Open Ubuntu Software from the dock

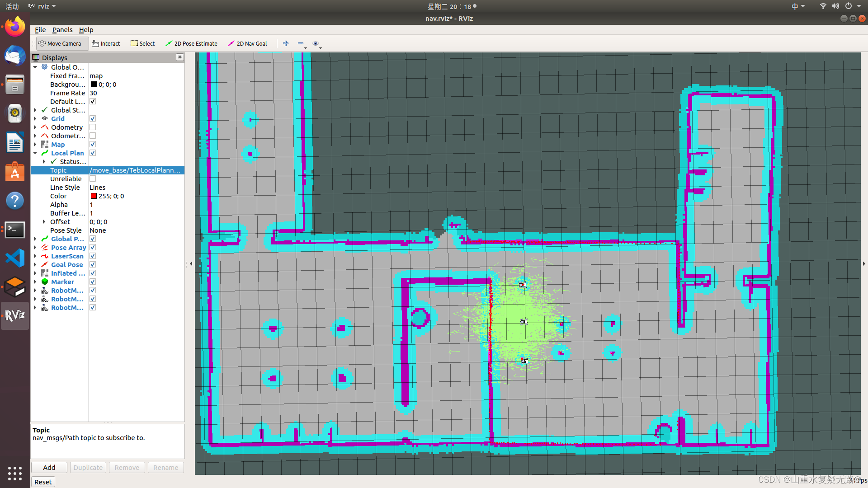click(x=15, y=172)
